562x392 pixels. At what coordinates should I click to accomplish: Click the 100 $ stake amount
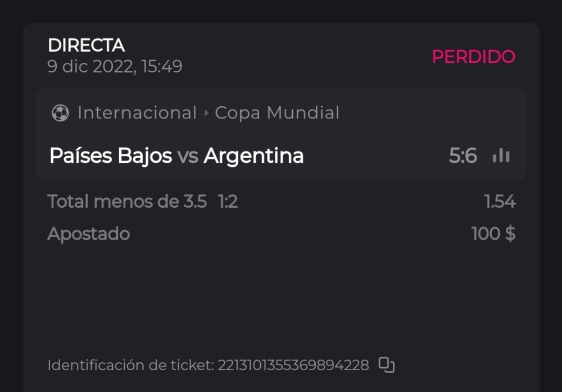tap(493, 234)
